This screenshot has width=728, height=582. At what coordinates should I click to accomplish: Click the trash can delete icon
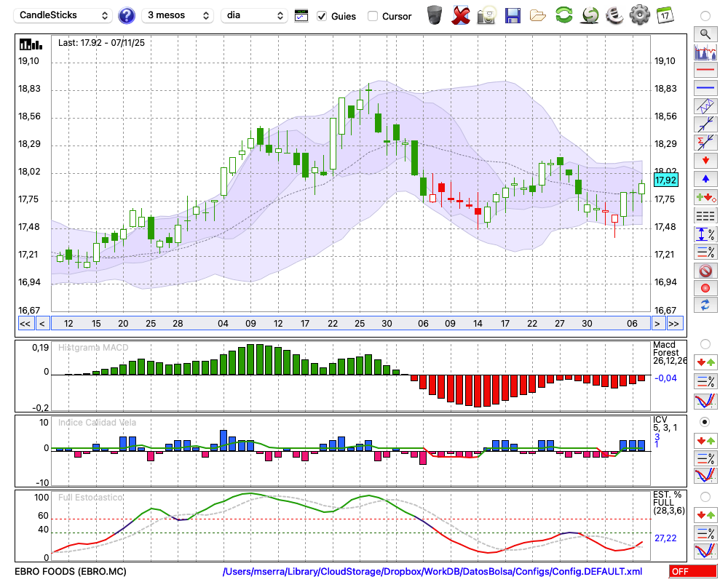pos(435,15)
